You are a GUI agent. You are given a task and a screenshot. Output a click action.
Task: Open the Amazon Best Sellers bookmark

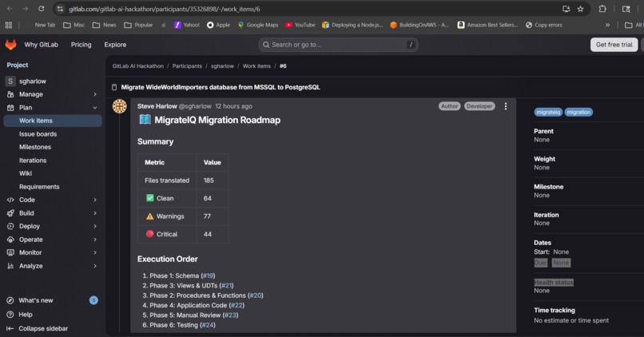pyautogui.click(x=487, y=25)
